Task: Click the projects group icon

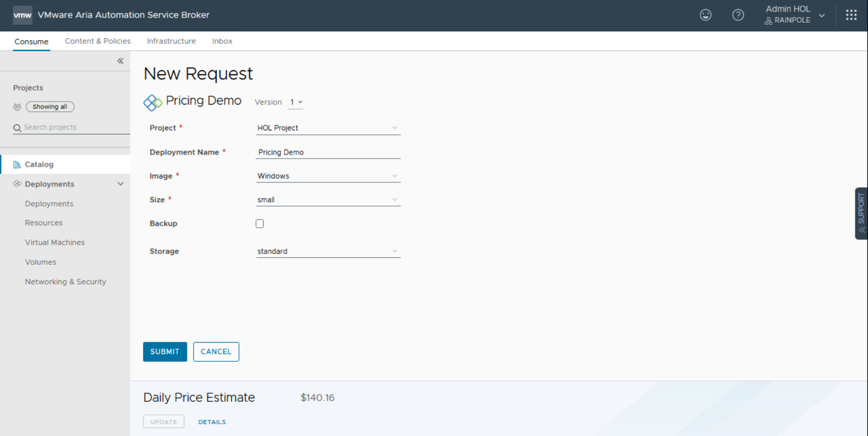Action: coord(17,107)
